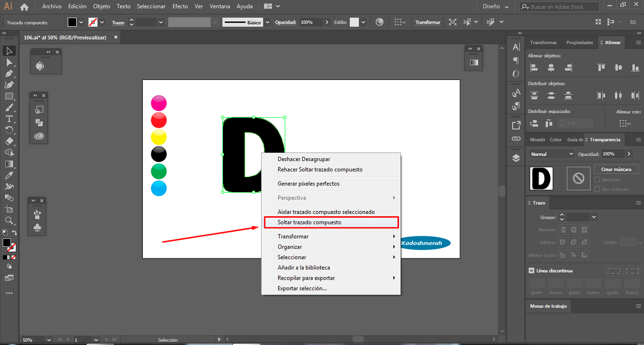Click vertical align top icon

coord(601,67)
